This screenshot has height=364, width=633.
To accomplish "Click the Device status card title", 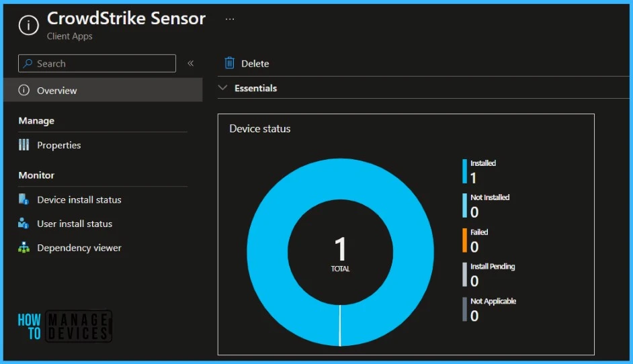I will [260, 129].
